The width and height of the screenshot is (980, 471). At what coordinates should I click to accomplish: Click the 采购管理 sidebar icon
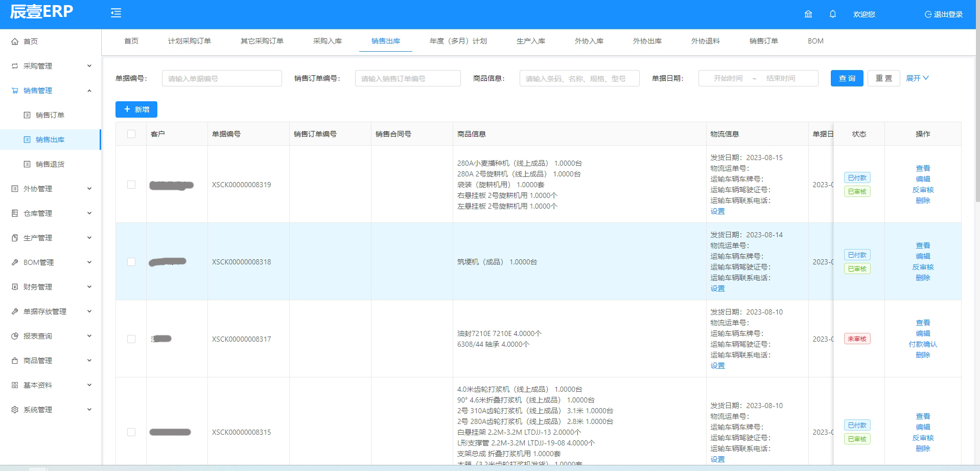click(x=15, y=66)
